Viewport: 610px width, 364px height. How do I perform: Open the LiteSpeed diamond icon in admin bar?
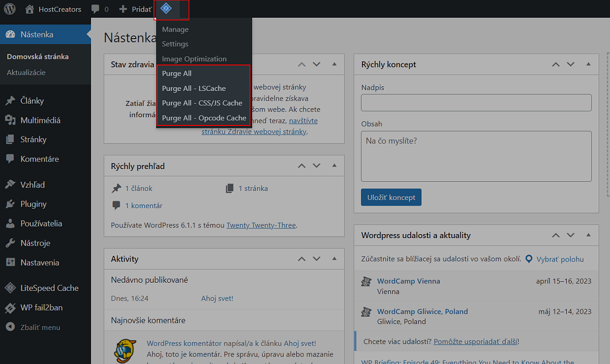[x=166, y=9]
